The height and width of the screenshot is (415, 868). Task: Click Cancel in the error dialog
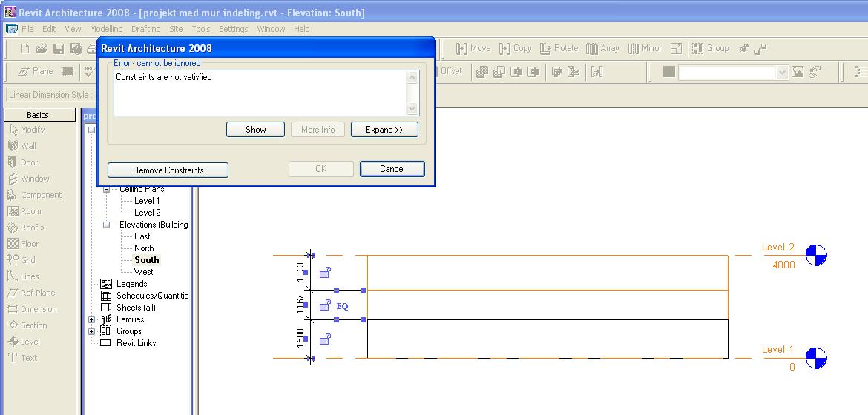click(x=392, y=169)
